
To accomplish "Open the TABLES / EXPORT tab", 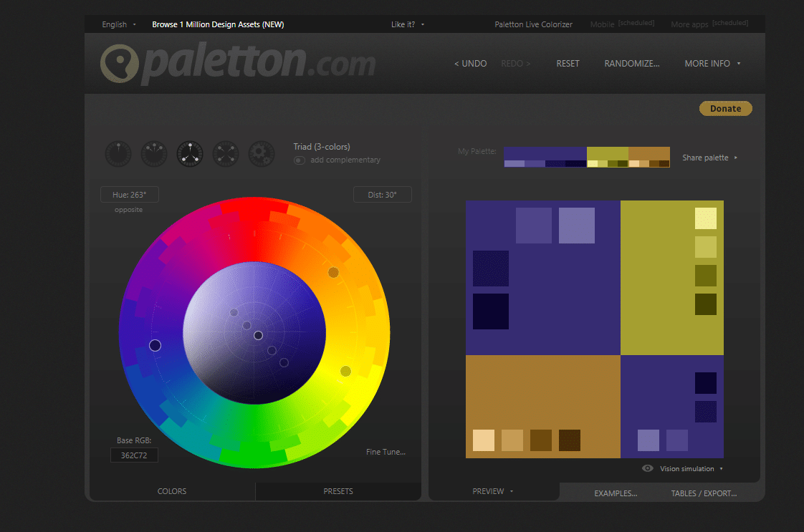I will click(x=704, y=493).
